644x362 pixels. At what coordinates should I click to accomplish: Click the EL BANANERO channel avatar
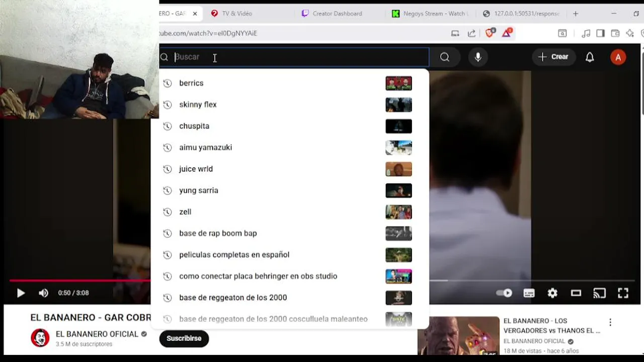[40, 338]
